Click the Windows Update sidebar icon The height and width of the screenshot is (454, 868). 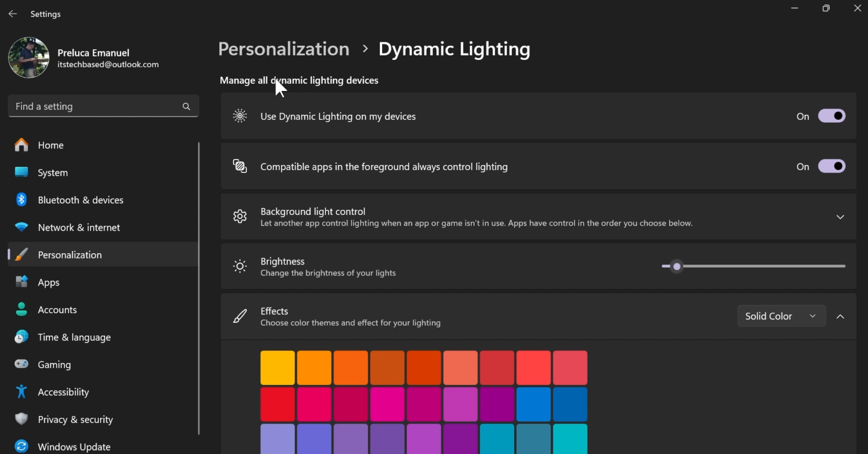pos(21,446)
